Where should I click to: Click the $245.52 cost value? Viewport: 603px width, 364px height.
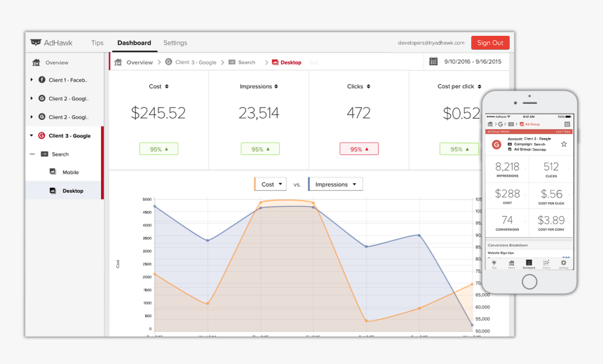(x=158, y=113)
